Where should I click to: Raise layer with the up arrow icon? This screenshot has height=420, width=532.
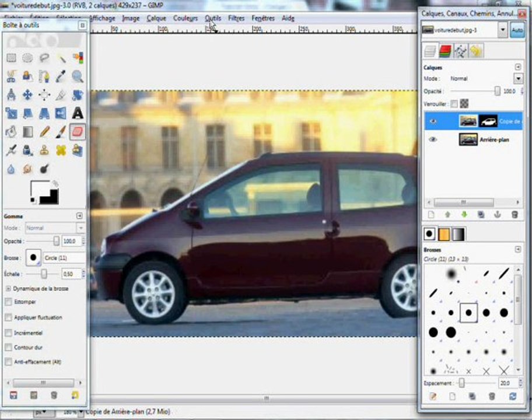coord(447,215)
